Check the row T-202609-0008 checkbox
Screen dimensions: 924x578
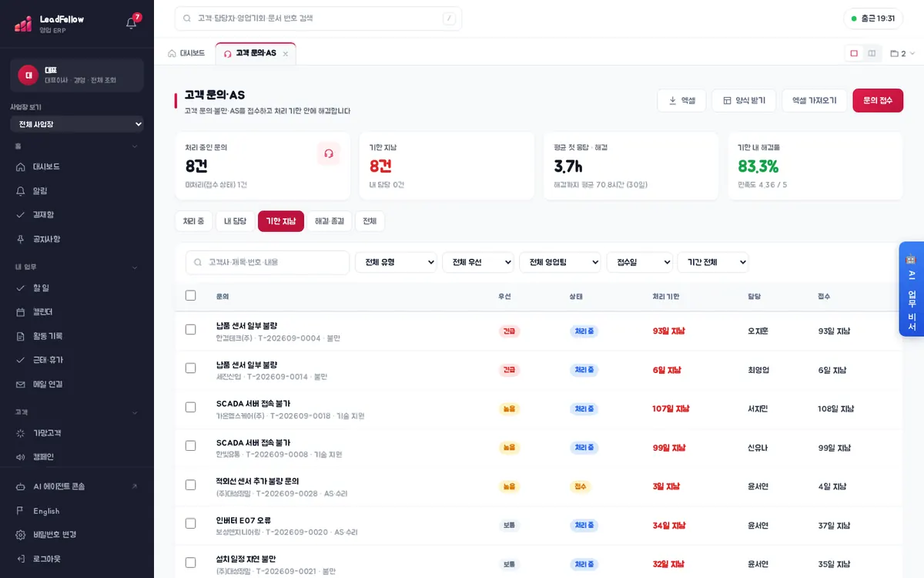(191, 445)
